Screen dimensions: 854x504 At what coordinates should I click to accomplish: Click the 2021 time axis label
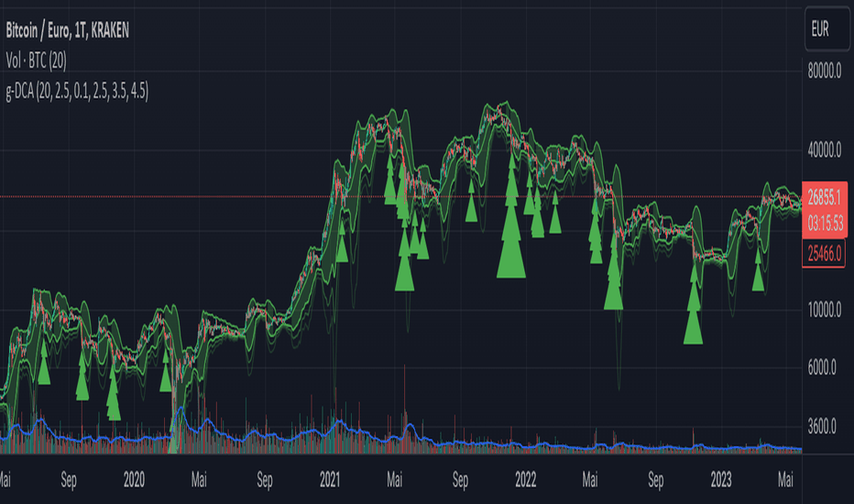pyautogui.click(x=330, y=479)
